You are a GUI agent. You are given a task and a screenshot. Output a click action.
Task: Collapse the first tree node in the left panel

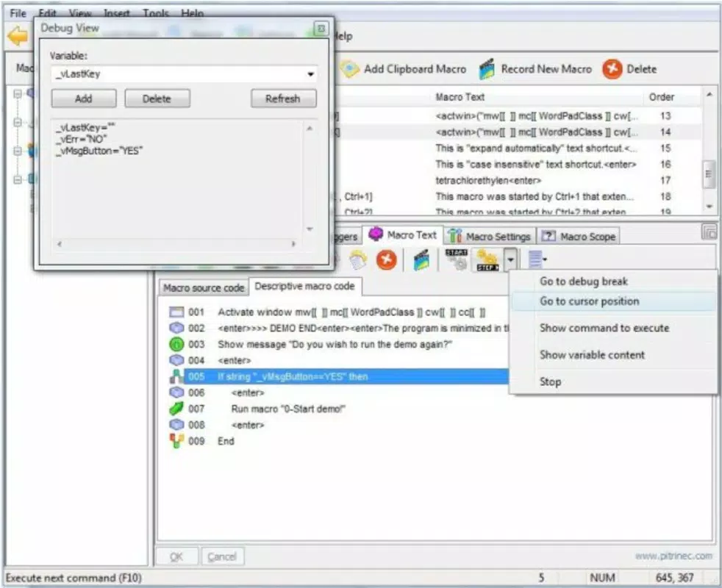pyautogui.click(x=18, y=94)
